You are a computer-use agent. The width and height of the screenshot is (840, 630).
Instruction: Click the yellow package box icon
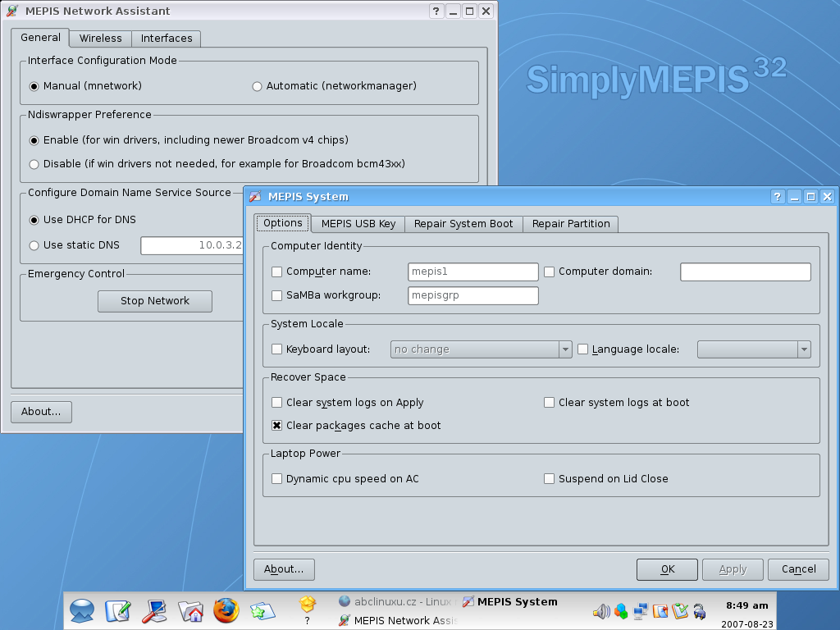point(308,605)
